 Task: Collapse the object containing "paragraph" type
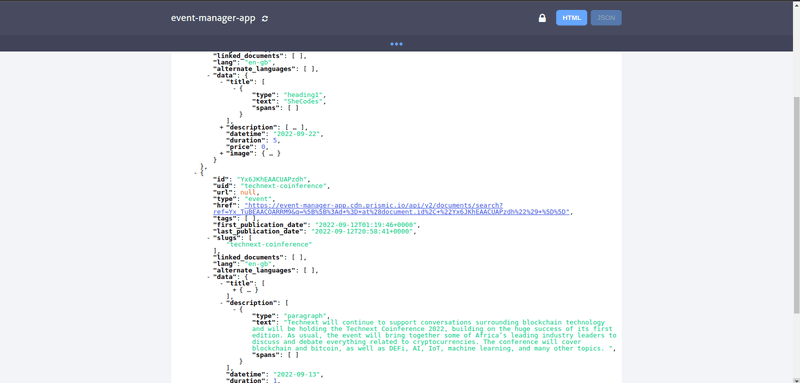tap(234, 310)
